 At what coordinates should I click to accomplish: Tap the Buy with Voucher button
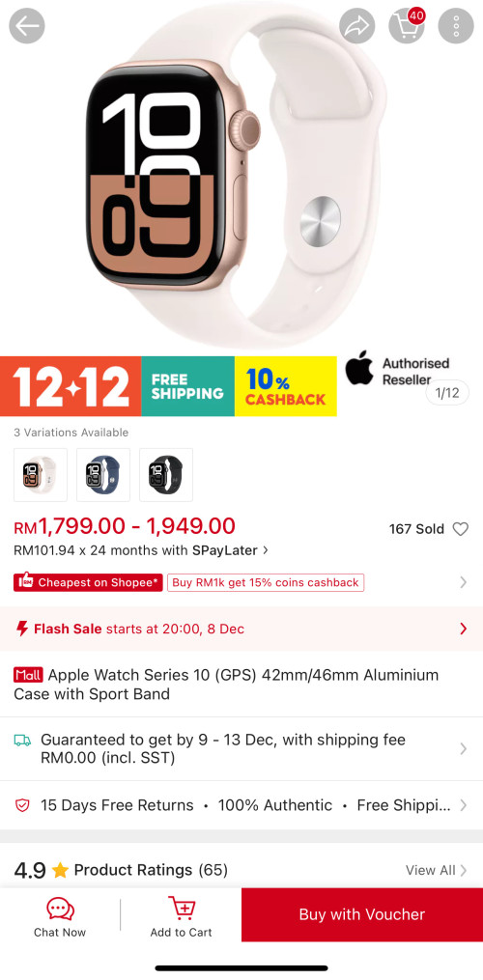[362, 914]
